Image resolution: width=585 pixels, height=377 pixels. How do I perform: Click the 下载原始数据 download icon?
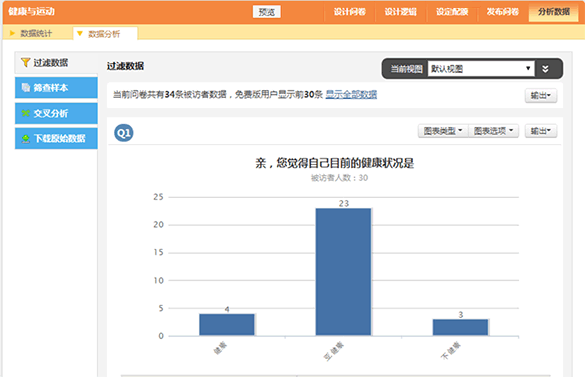[x=25, y=139]
